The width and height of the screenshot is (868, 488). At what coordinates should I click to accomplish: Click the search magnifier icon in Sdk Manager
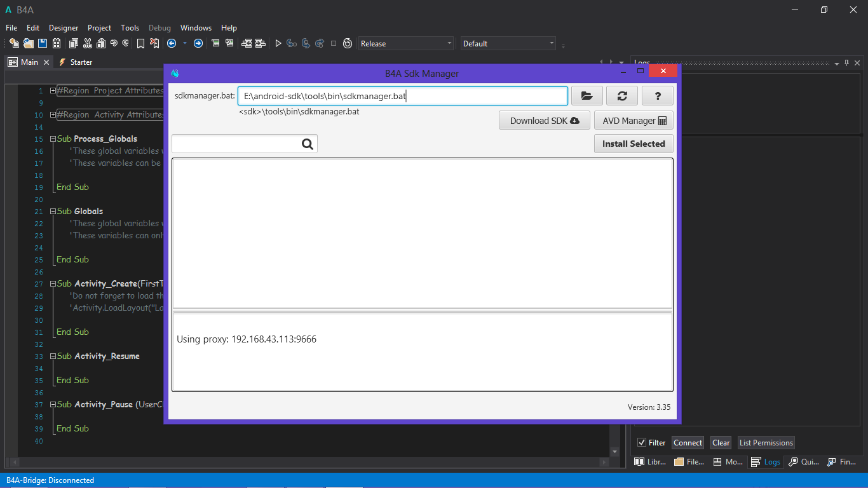308,144
